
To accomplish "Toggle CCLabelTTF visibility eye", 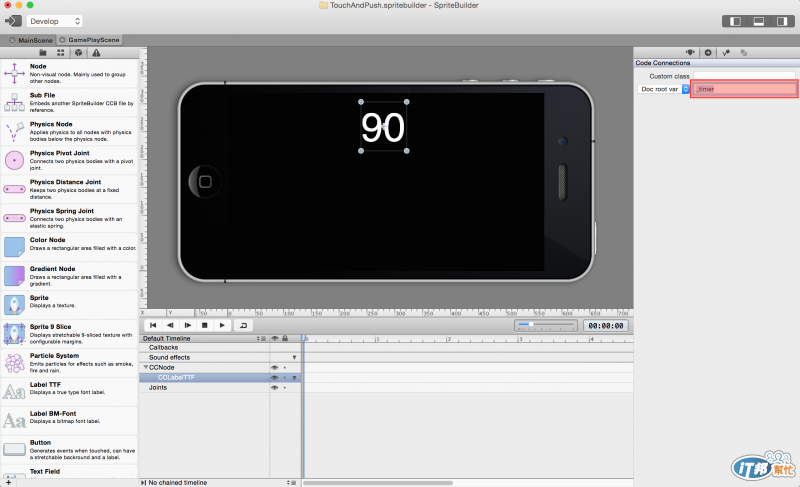I will 274,378.
